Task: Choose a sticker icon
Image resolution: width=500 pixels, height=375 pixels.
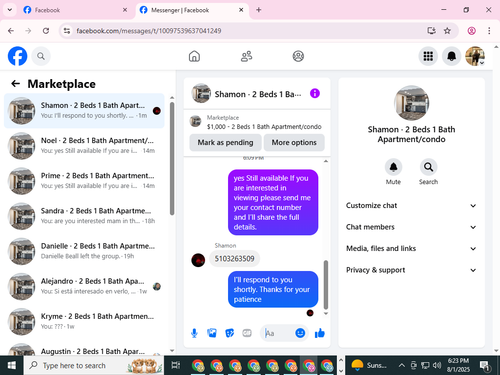Action: 229,333
